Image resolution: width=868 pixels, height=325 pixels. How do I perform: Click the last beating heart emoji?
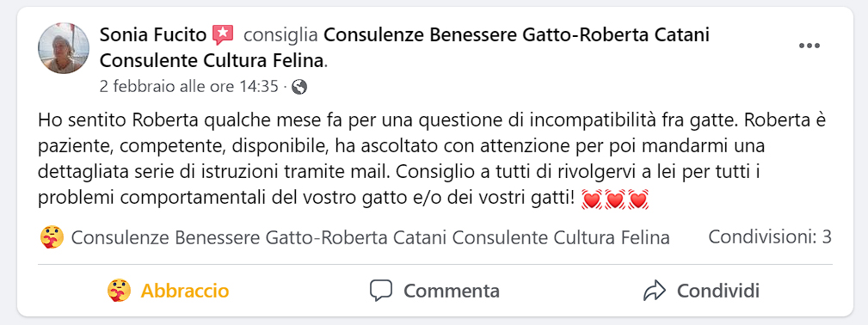[638, 199]
